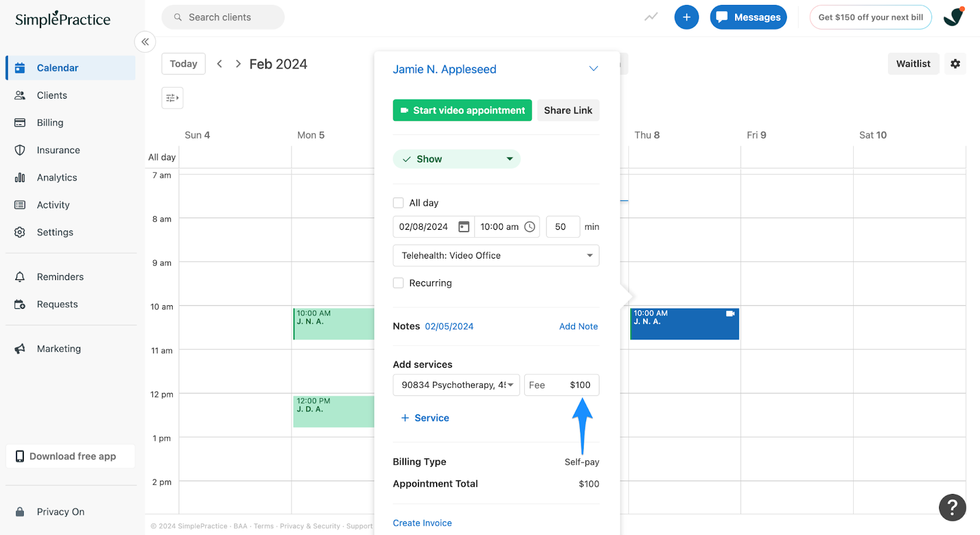Open calendar settings gear icon
Image resolution: width=980 pixels, height=535 pixels.
pyautogui.click(x=955, y=64)
